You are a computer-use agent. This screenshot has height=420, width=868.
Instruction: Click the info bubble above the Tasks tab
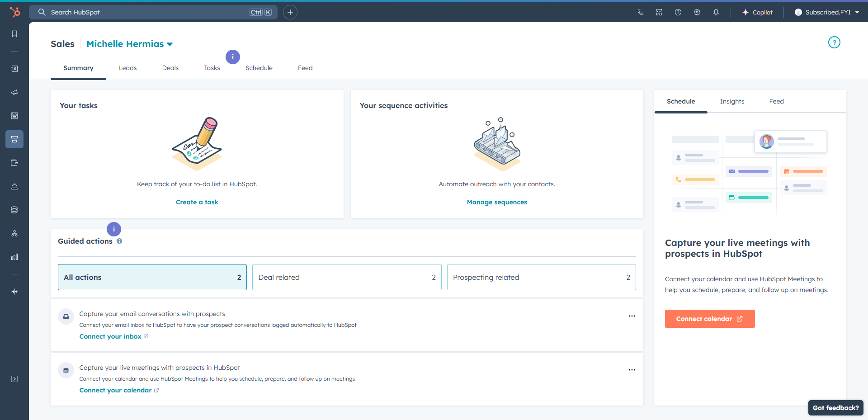(233, 57)
